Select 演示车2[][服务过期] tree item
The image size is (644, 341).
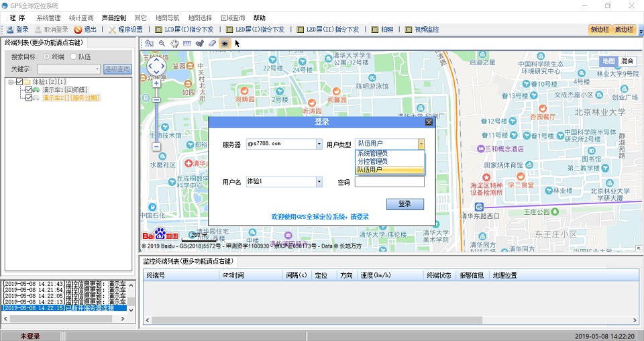click(x=71, y=98)
